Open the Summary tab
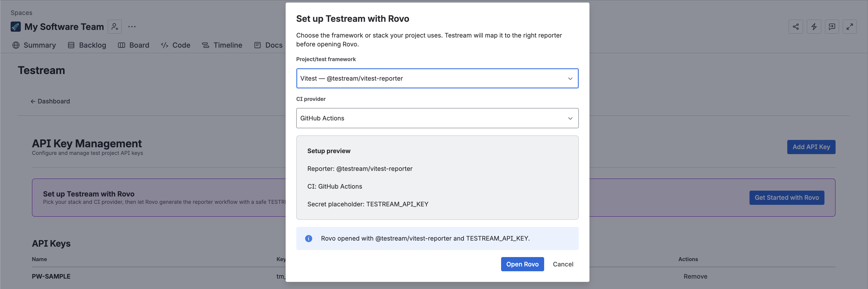The image size is (868, 289). click(34, 45)
